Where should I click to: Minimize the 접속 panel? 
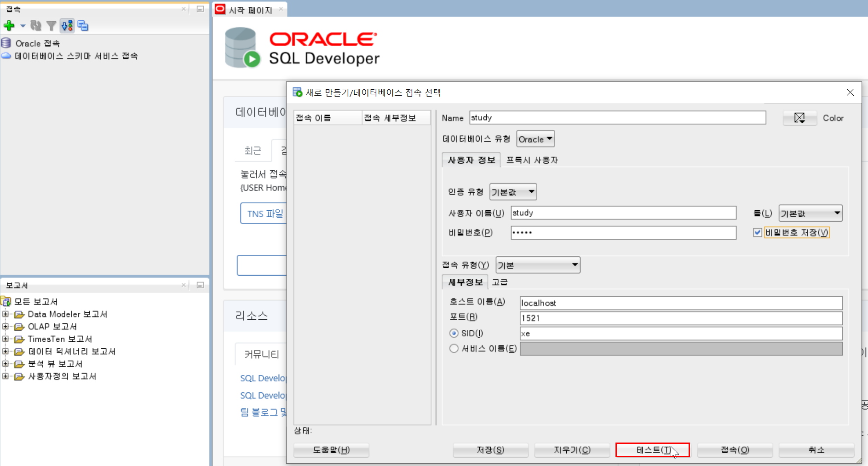pyautogui.click(x=200, y=9)
